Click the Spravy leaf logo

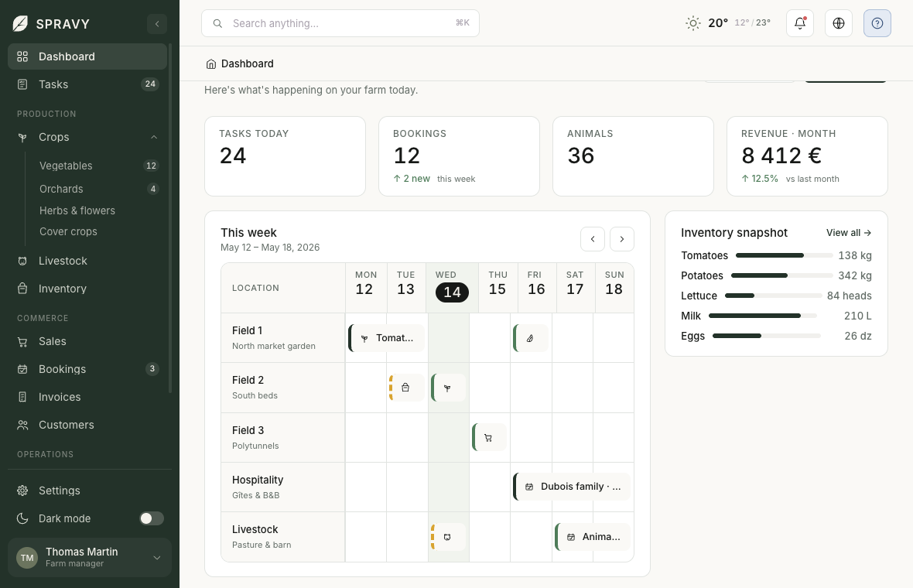(x=20, y=23)
